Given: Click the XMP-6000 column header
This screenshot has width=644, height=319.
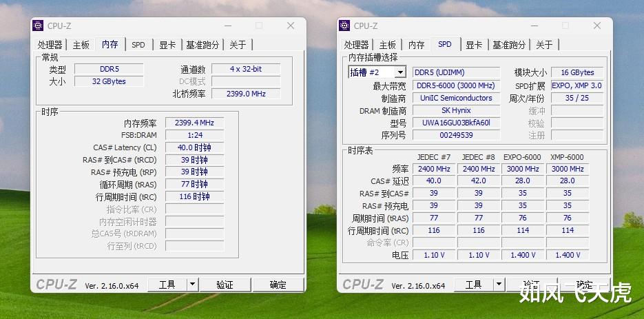Looking at the screenshot, I should pos(567,157).
